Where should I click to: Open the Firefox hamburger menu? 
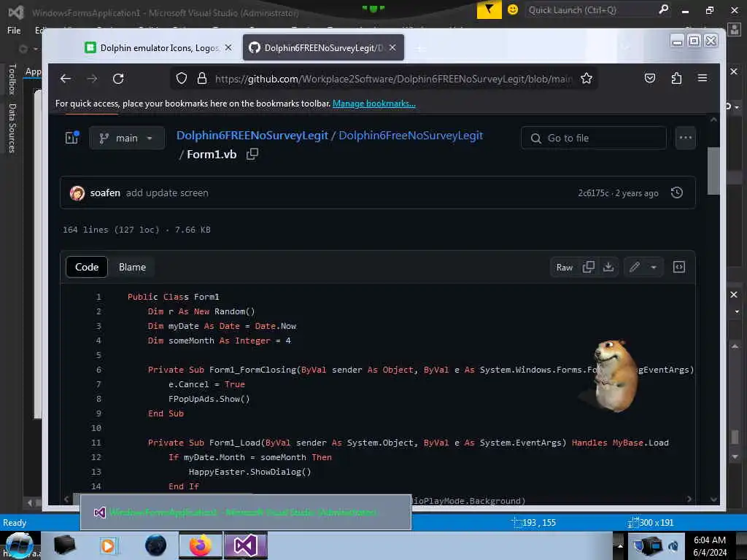[x=703, y=78]
